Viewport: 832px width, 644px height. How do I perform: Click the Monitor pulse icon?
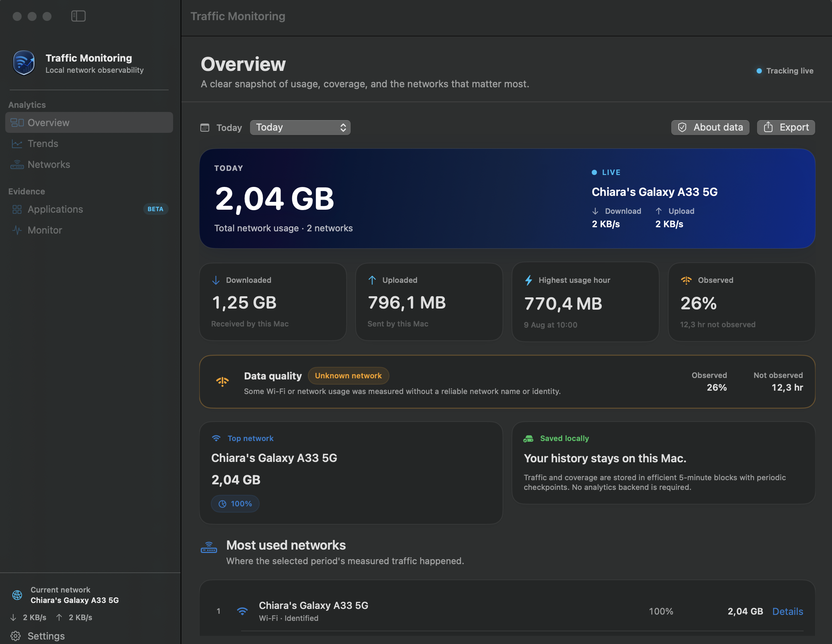click(x=17, y=230)
